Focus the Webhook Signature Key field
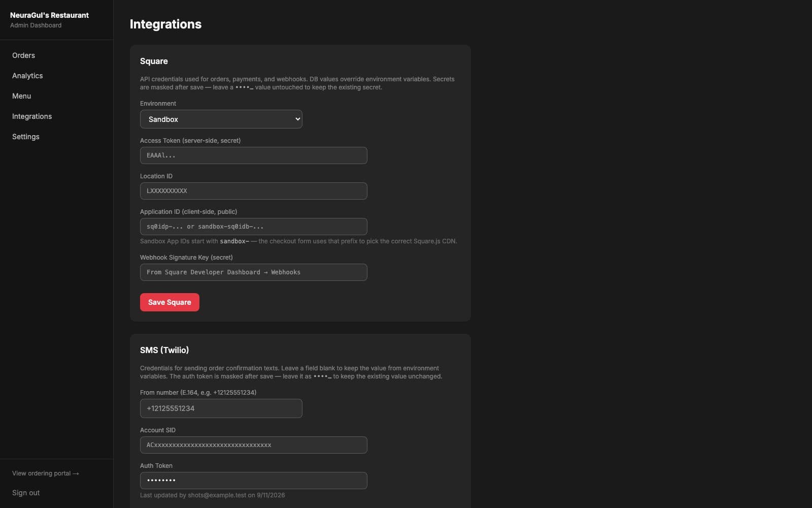 click(253, 272)
